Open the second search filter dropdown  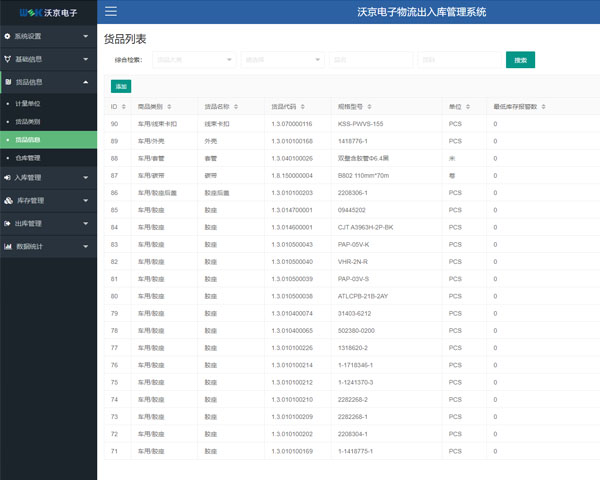(x=282, y=60)
